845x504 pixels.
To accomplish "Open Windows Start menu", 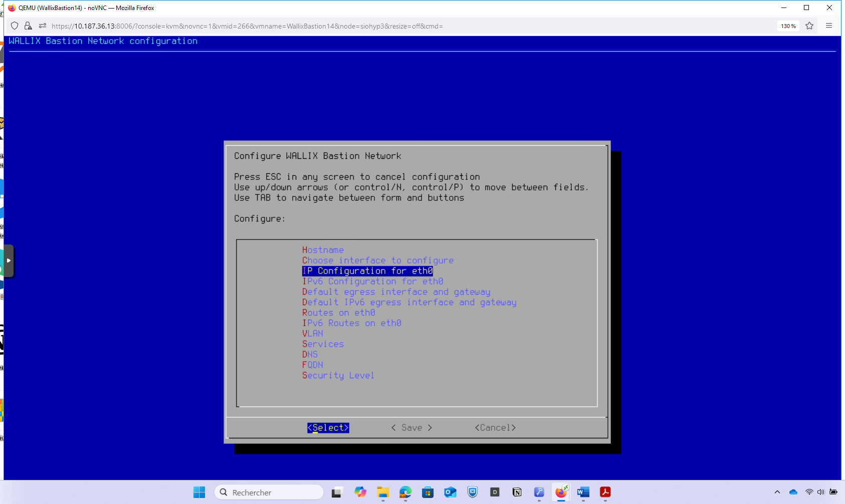I will (199, 492).
